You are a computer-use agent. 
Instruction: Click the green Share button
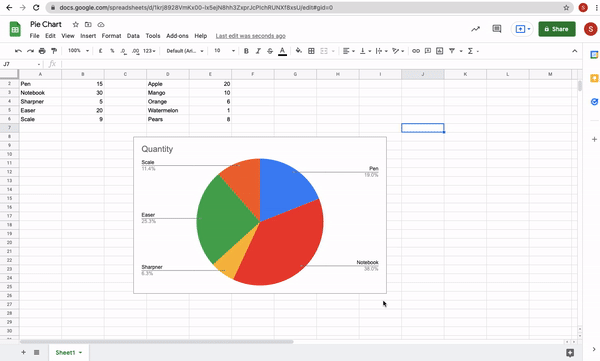557,29
